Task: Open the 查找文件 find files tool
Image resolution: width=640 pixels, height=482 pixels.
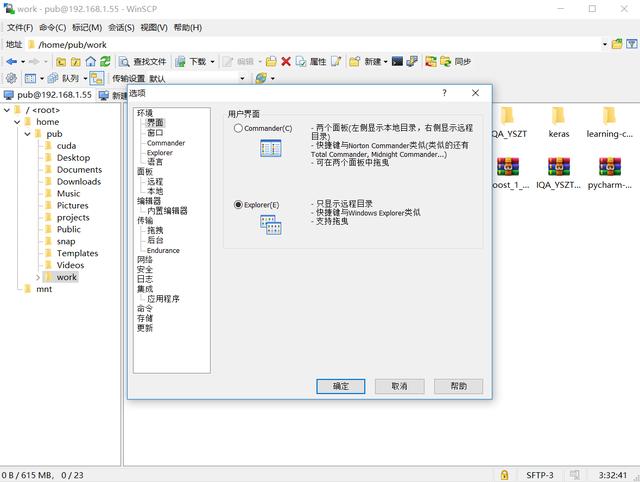Action: point(142,62)
